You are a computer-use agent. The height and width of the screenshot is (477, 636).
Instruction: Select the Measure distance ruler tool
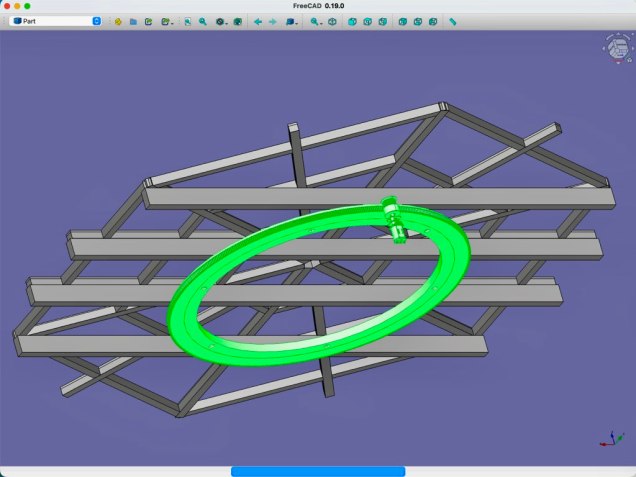click(453, 21)
